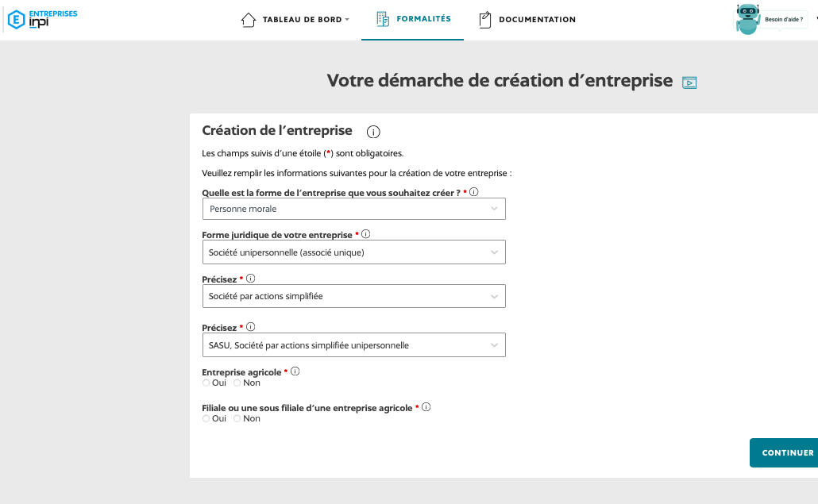Screen dimensions: 818x504
Task: Open the Société par actions simplifiée dropdown
Action: click(353, 296)
